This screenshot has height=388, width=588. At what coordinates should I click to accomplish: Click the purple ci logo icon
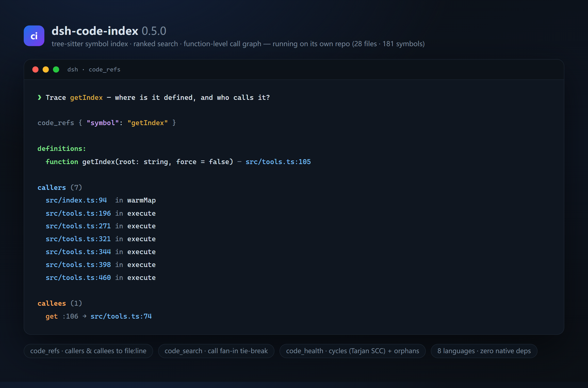click(x=34, y=36)
